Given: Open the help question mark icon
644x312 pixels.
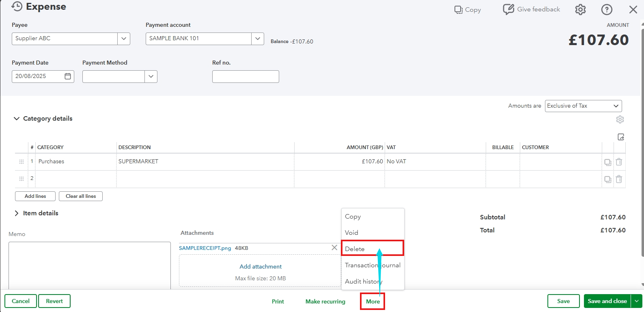Looking at the screenshot, I should coord(607,10).
